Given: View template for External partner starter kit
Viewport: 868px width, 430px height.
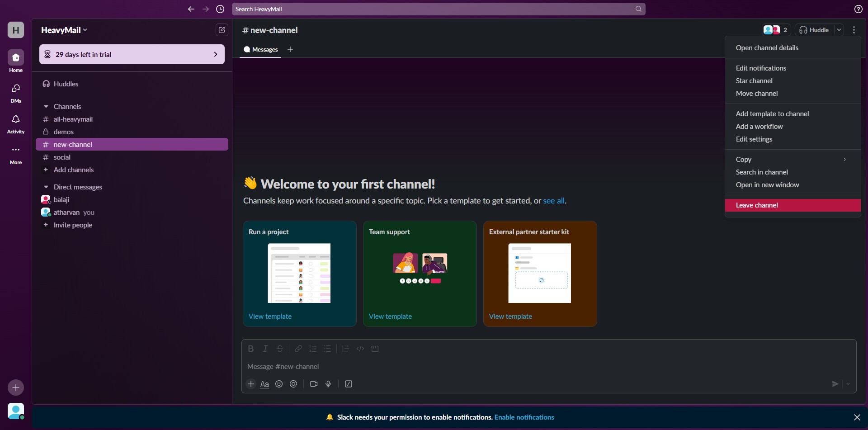Looking at the screenshot, I should (x=510, y=317).
